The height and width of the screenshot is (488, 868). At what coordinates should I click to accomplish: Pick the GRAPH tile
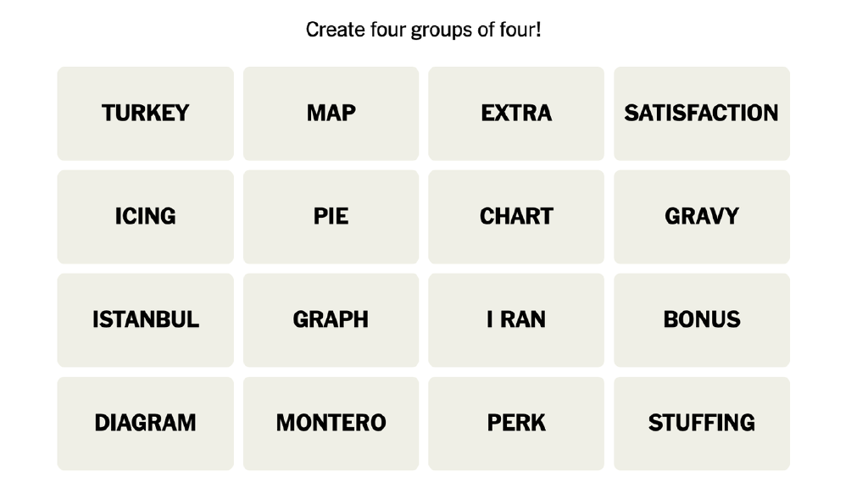331,320
